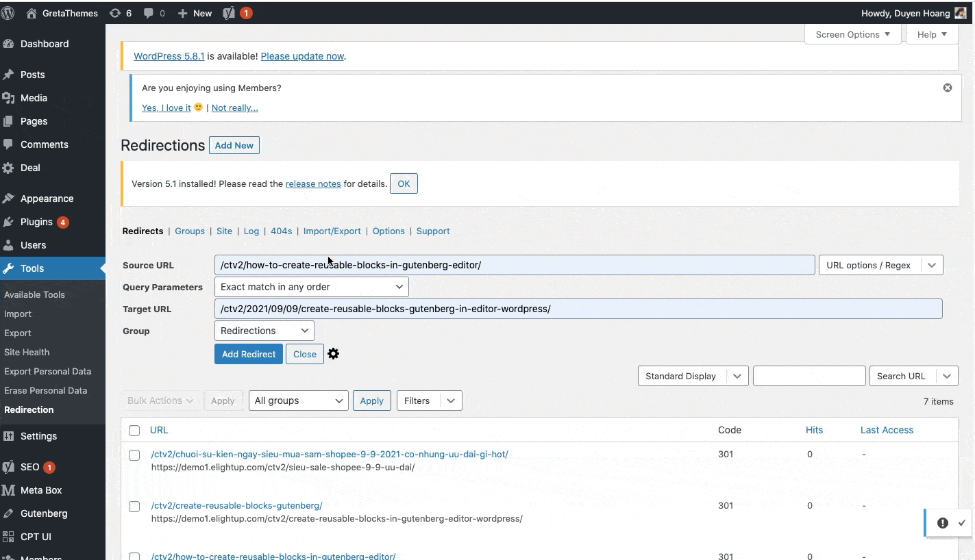
Task: Open the Search URL dropdown
Action: [913, 376]
